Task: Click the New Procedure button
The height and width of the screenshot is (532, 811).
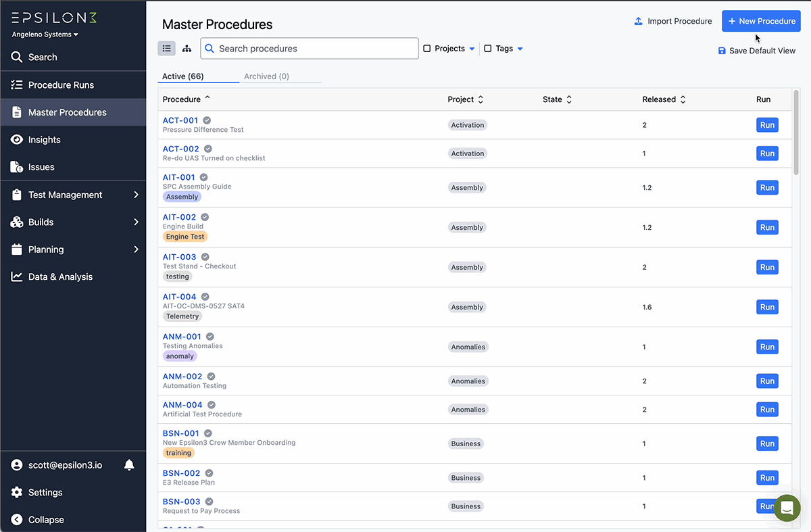Action: [x=761, y=21]
